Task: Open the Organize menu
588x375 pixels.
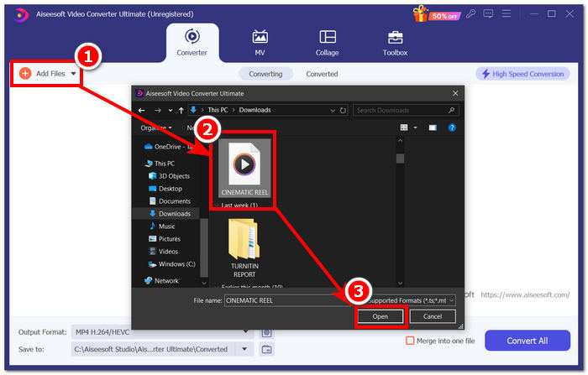Action: click(156, 128)
